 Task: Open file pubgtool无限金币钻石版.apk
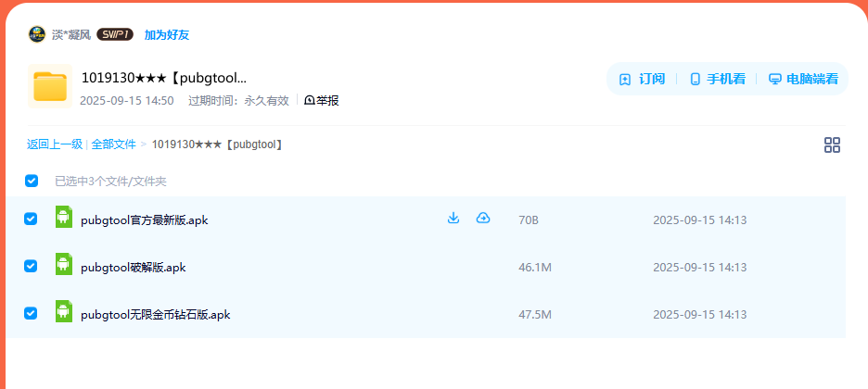click(x=156, y=315)
